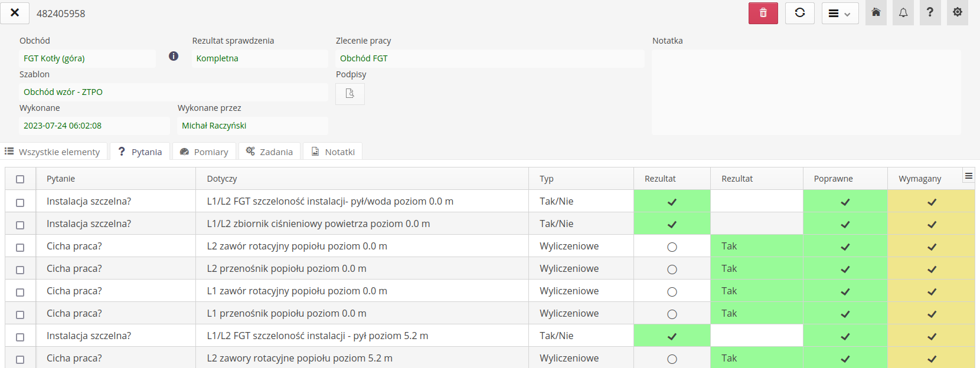Open settings gear icon
The width and height of the screenshot is (980, 368).
click(958, 12)
